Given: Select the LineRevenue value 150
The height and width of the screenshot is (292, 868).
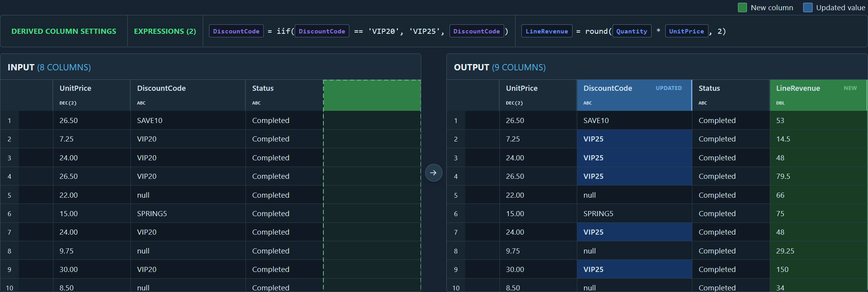Looking at the screenshot, I should (x=818, y=269).
